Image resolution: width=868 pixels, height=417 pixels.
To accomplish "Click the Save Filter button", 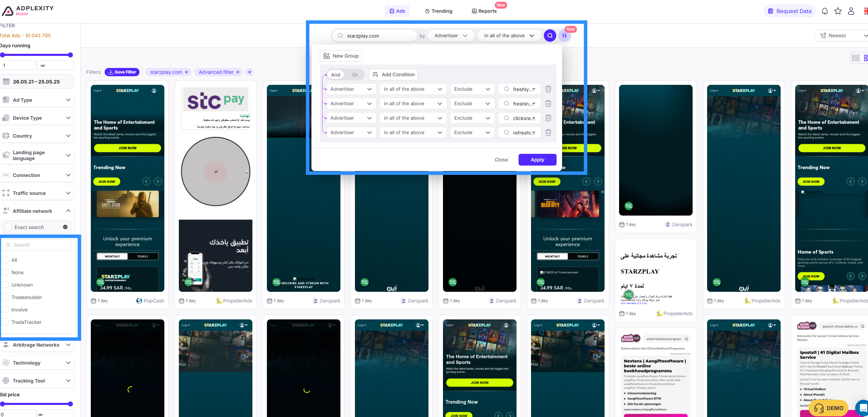I will [122, 72].
